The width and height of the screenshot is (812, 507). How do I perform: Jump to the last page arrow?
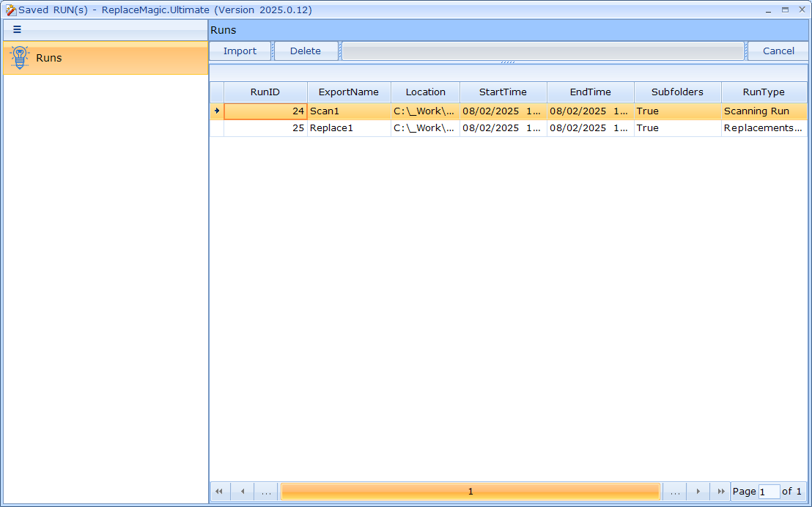[721, 492]
